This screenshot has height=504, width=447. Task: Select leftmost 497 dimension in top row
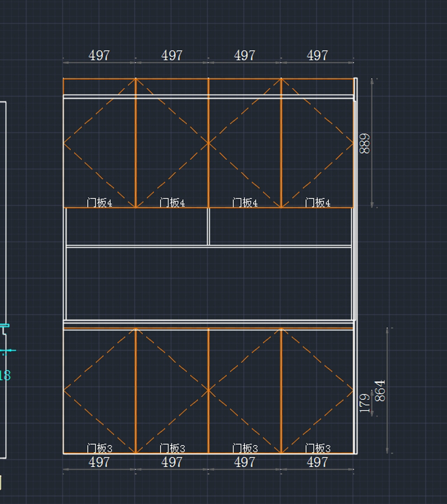(99, 56)
